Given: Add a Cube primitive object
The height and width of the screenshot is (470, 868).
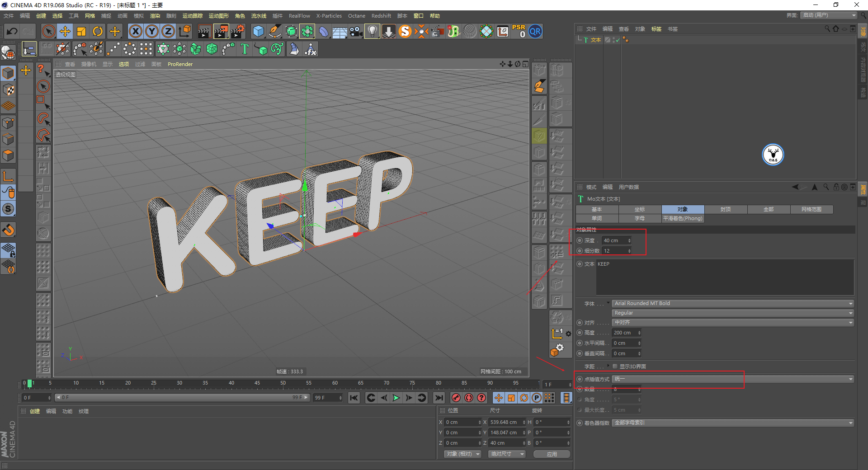Looking at the screenshot, I should [x=259, y=32].
